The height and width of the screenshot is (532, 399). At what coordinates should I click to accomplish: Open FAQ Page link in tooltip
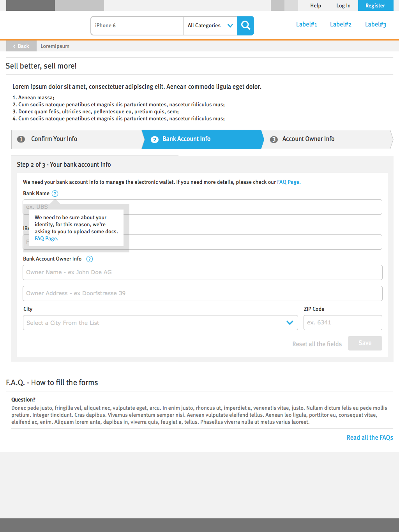[x=46, y=239]
